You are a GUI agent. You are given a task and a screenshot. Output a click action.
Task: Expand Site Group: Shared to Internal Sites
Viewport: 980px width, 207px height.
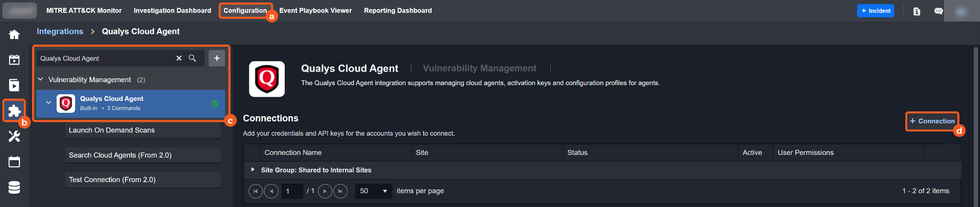coord(253,170)
